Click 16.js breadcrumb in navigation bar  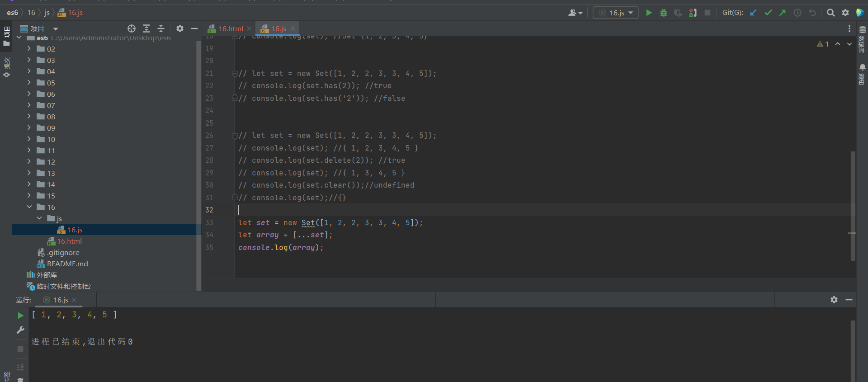pyautogui.click(x=70, y=13)
